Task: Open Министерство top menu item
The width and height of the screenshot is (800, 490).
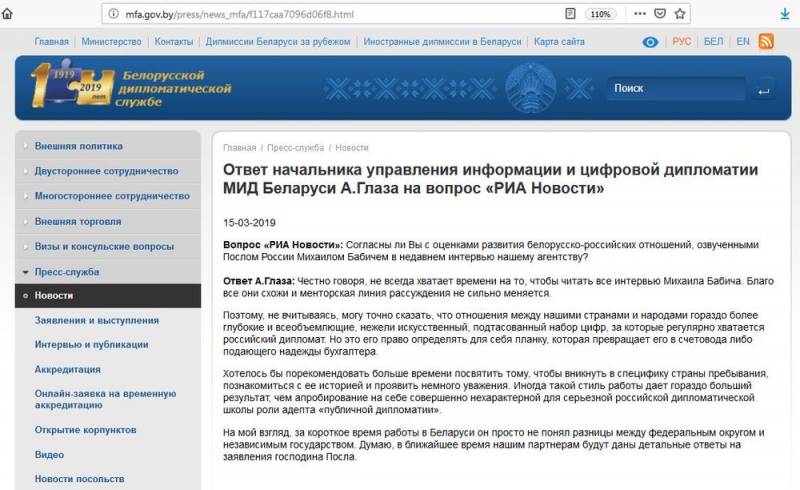Action: pyautogui.click(x=111, y=42)
